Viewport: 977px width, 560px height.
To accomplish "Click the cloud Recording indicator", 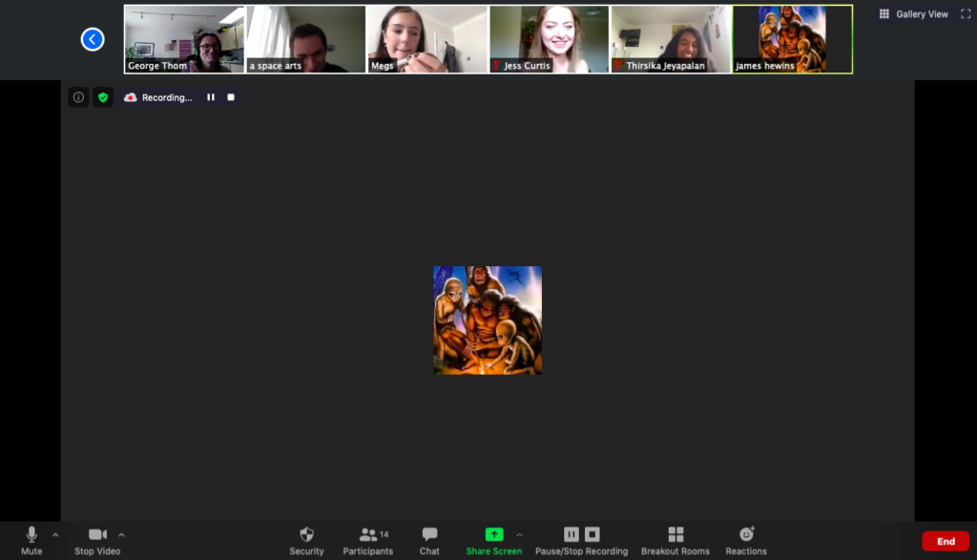I will point(130,97).
